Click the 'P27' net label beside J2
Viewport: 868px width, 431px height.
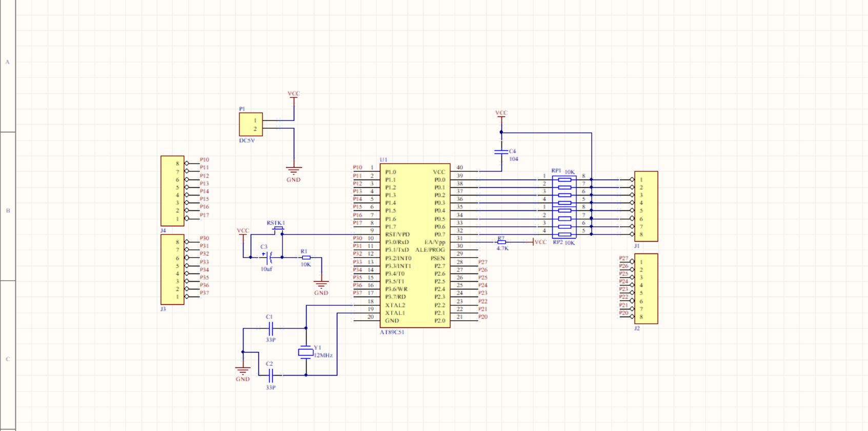[623, 258]
